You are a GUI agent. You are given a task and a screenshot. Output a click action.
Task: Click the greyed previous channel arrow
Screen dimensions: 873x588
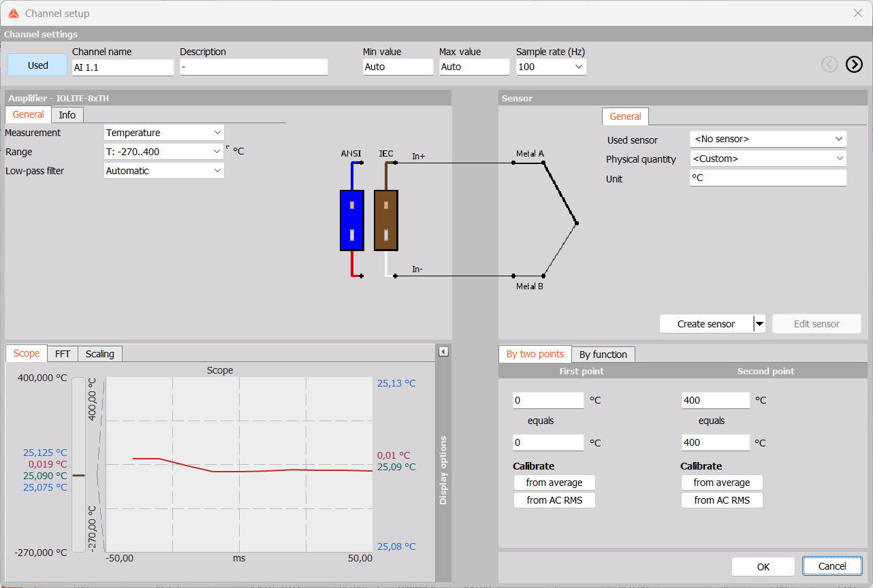pos(829,64)
